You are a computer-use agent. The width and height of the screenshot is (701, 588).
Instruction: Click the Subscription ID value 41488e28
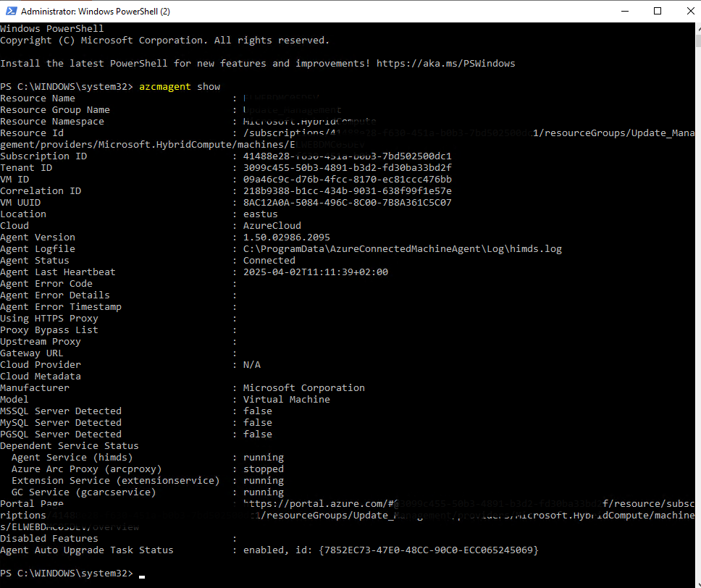(x=348, y=156)
